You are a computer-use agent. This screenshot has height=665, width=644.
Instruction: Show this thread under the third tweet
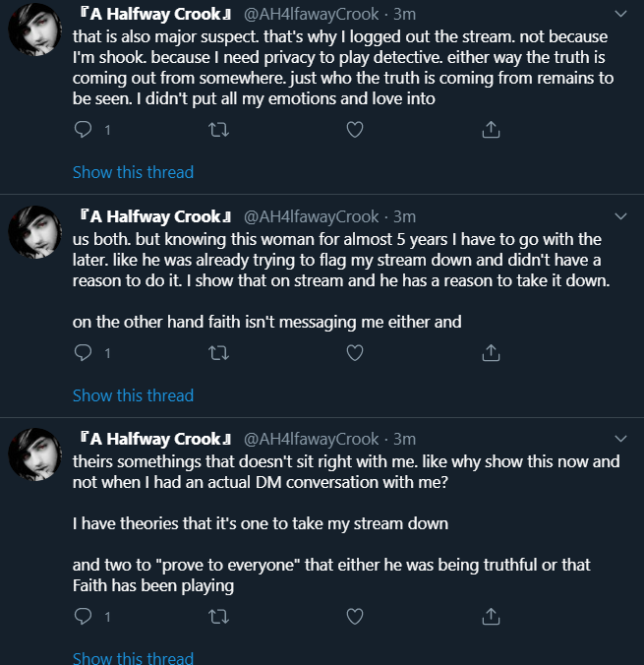(133, 658)
